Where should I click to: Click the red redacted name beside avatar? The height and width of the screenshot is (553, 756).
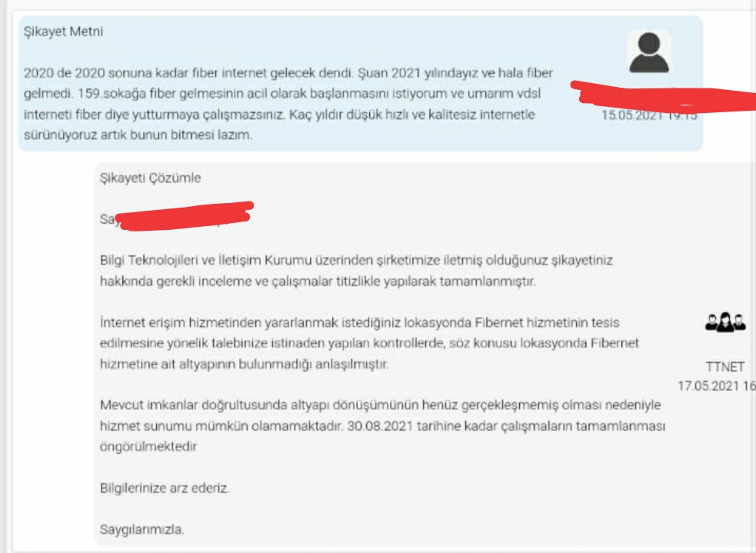[x=663, y=97]
